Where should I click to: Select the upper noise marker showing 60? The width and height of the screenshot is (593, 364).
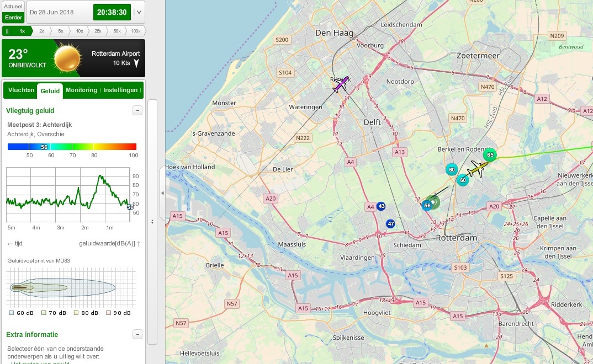click(452, 169)
